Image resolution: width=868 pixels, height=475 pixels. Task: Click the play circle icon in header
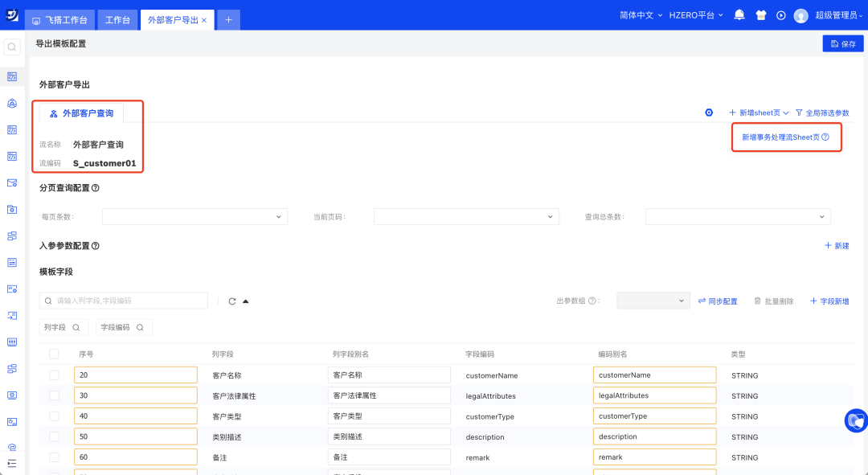(x=780, y=15)
